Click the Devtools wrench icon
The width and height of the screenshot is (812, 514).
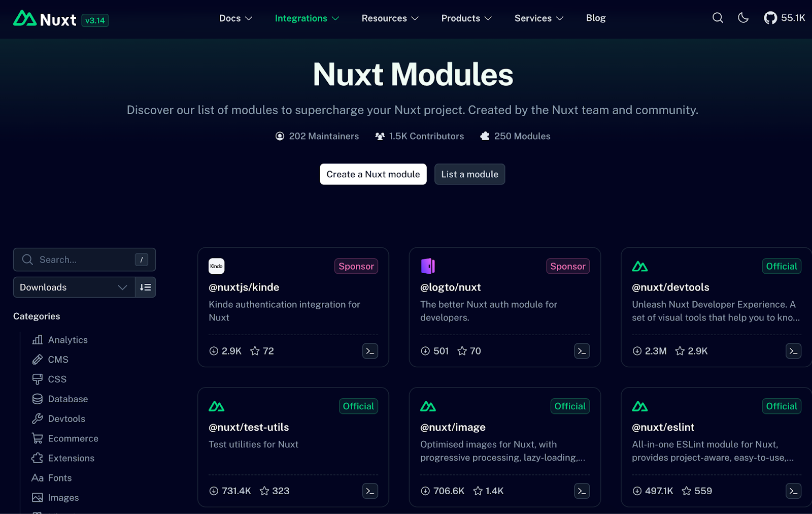click(x=38, y=419)
